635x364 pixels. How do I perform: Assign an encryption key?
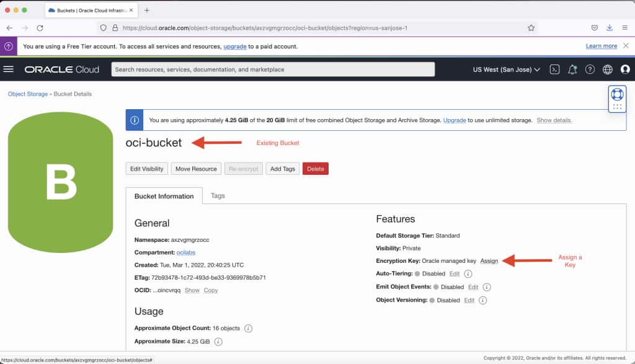(489, 260)
